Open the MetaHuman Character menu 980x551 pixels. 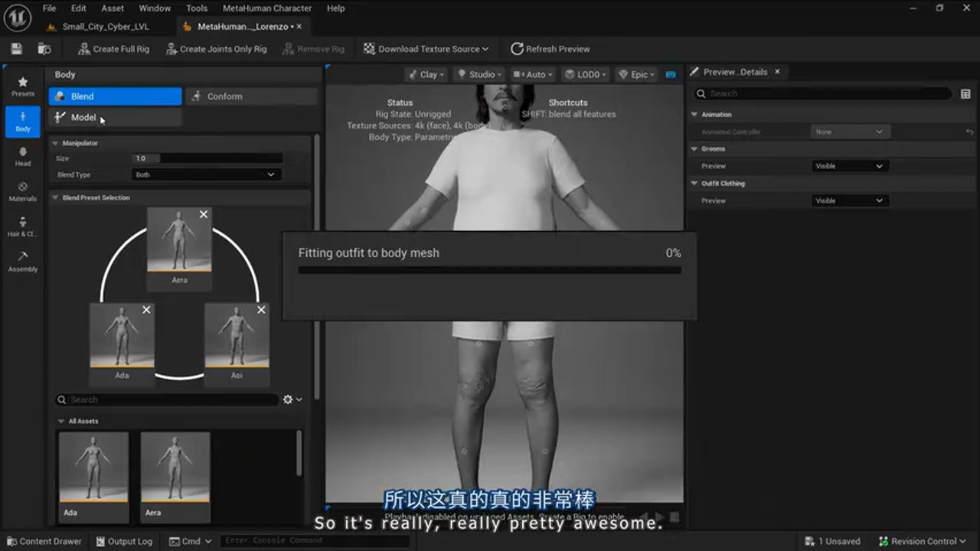coord(266,8)
